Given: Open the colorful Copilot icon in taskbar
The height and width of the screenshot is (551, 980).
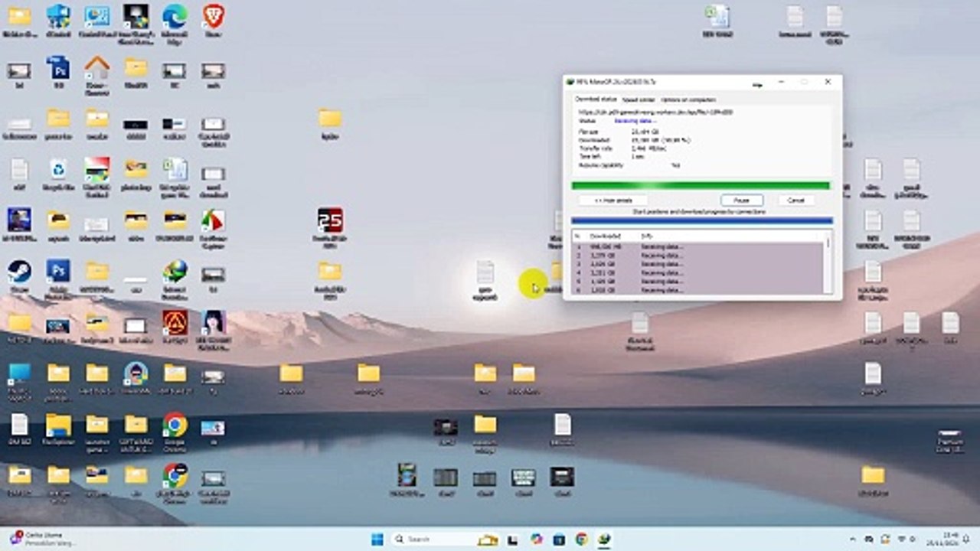Looking at the screenshot, I should 536,539.
